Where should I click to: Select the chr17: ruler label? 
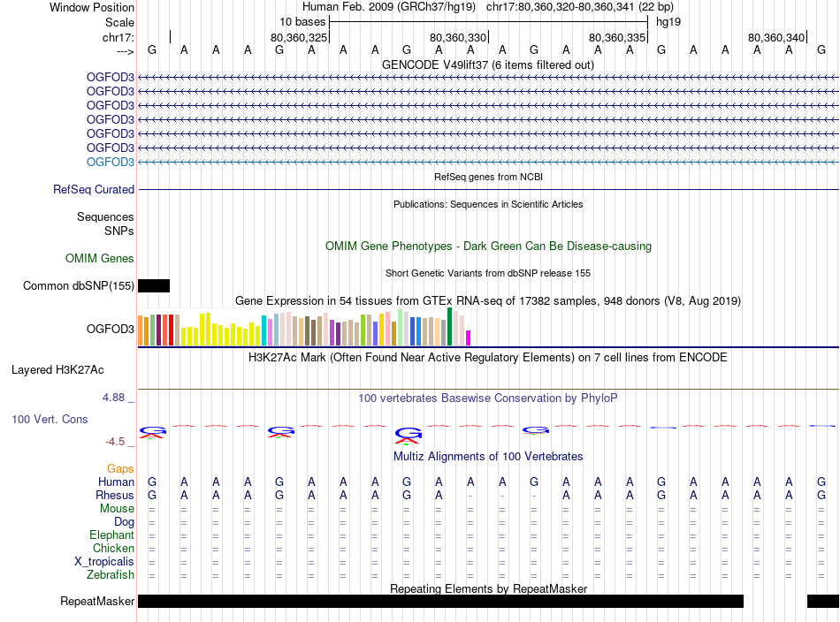[118, 37]
